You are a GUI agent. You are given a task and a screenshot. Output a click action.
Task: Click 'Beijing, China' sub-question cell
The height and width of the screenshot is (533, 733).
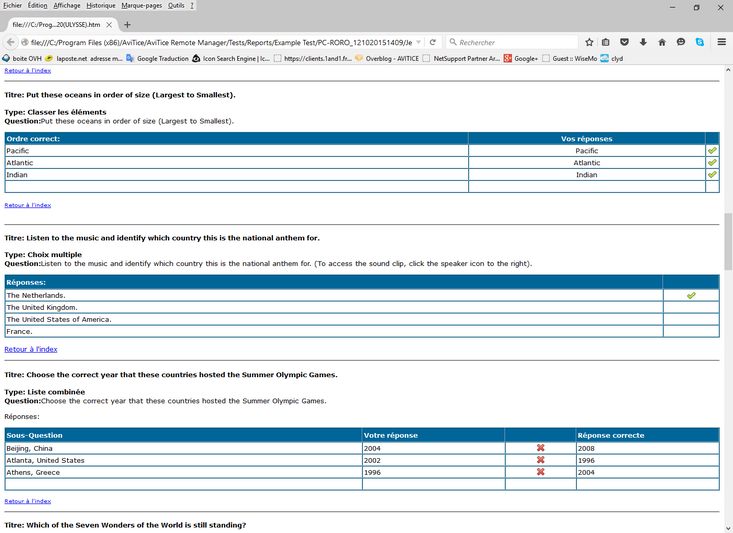click(184, 448)
